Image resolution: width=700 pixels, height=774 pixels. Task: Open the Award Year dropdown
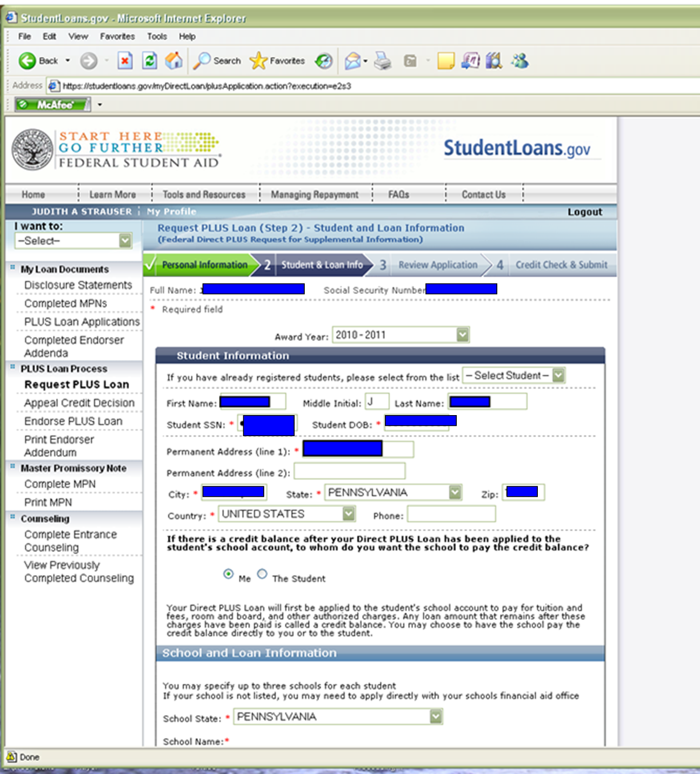point(401,335)
